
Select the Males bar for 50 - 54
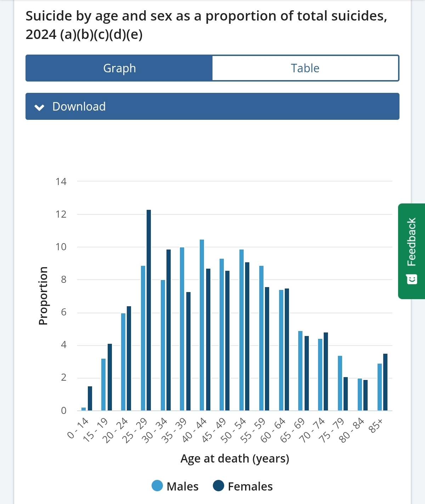tap(242, 330)
